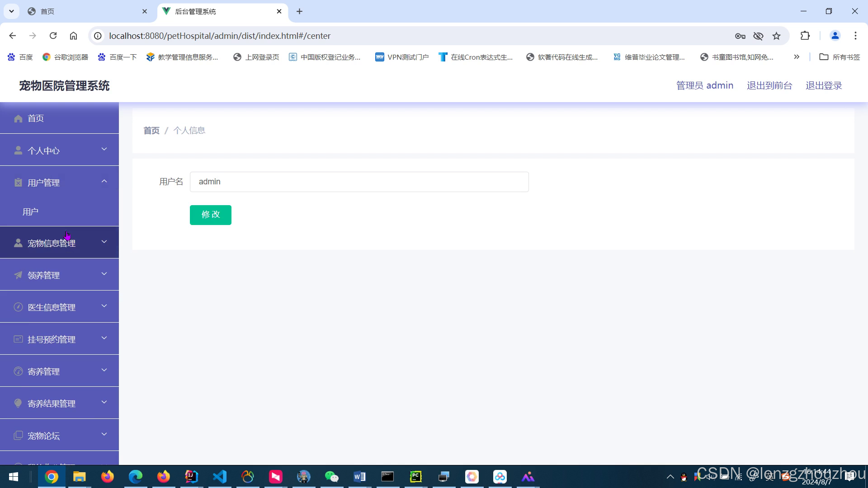Viewport: 868px width, 488px height.
Task: Click the card icon next to 挂号预约管理
Action: pyautogui.click(x=18, y=339)
